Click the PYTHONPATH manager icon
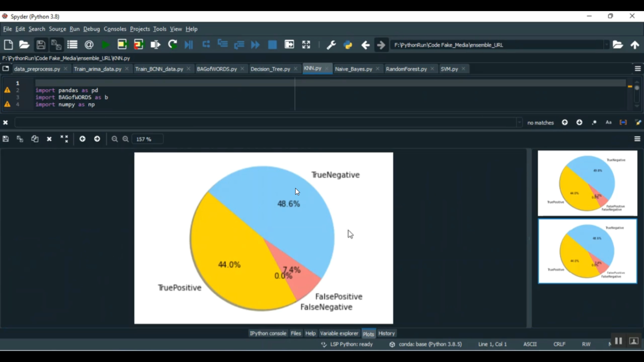This screenshot has width=644, height=362. point(348,45)
